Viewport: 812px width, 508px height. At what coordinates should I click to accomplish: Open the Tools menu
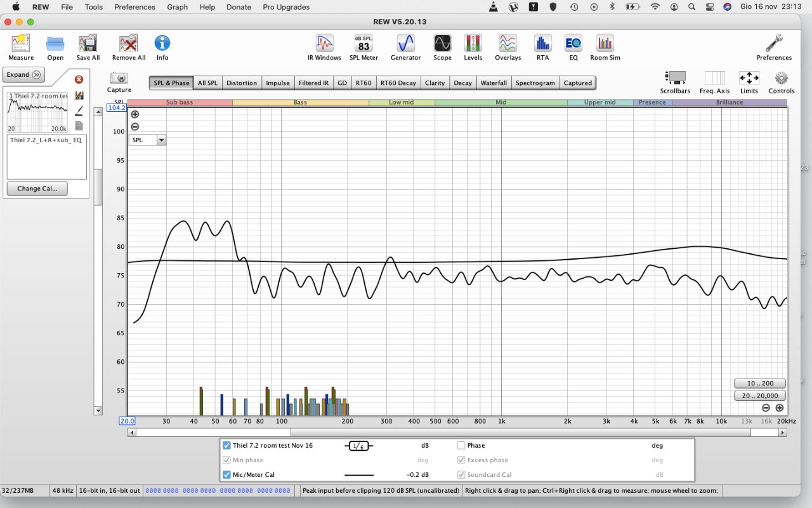coord(93,7)
